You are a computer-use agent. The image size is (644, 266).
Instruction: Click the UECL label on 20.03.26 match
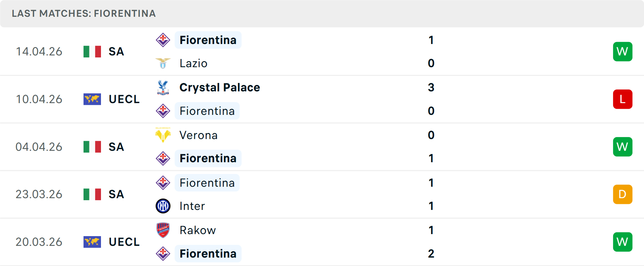coord(124,242)
